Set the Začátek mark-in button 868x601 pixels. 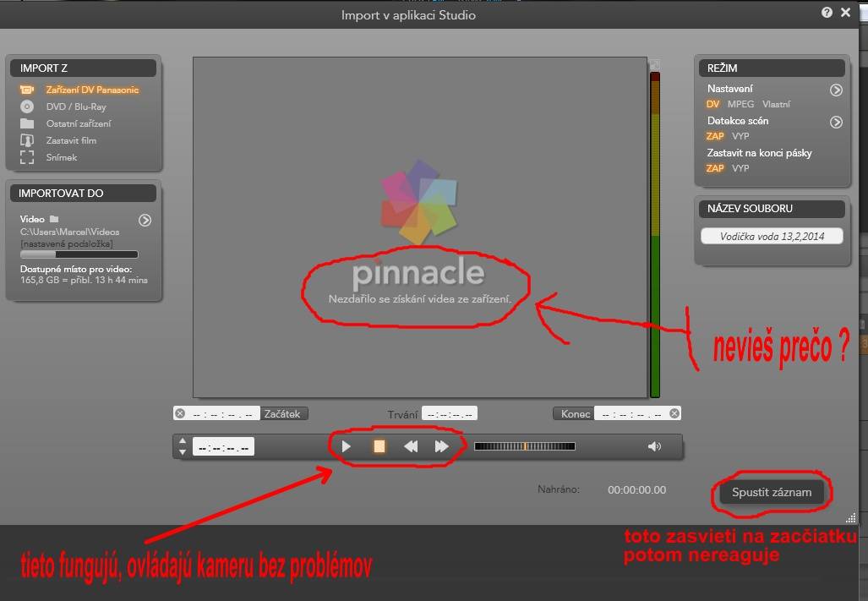(x=282, y=413)
